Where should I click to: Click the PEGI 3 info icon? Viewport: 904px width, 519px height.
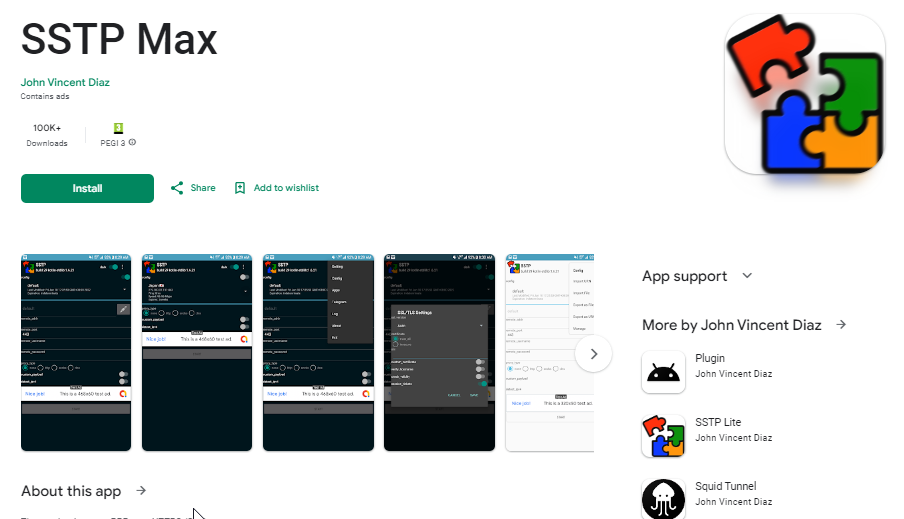[x=132, y=143]
